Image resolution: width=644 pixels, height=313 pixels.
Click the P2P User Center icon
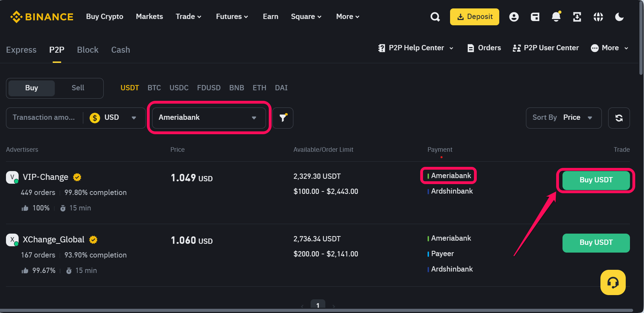517,48
